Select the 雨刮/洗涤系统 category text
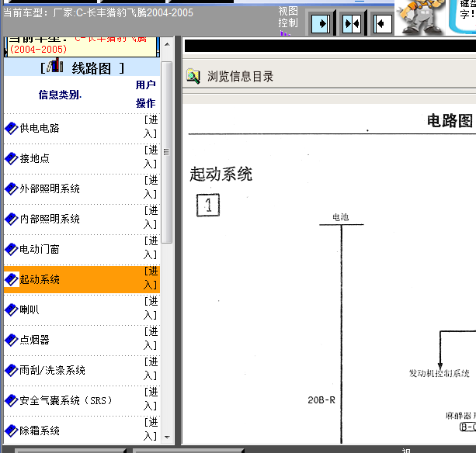Image resolution: width=476 pixels, height=453 pixels. tap(52, 370)
